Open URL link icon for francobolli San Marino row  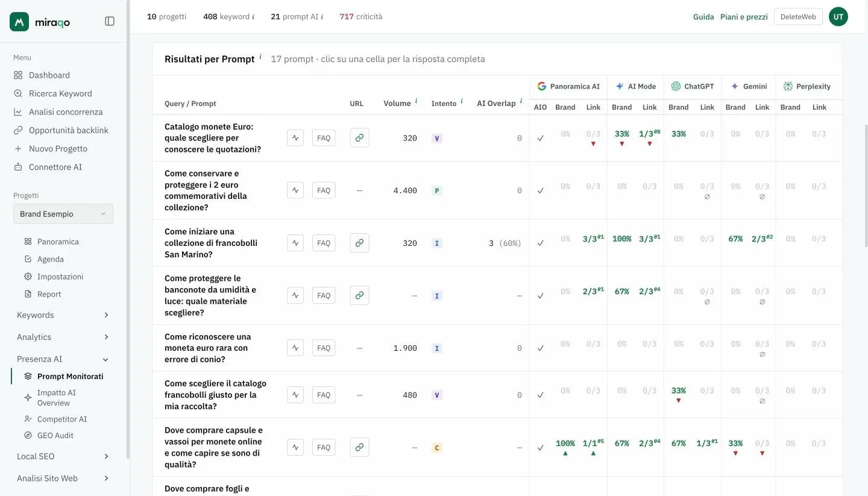click(x=359, y=243)
